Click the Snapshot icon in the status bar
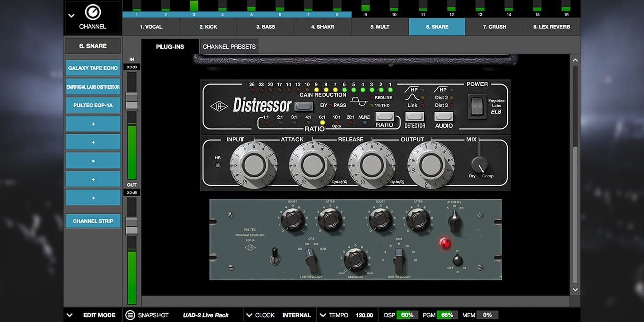The image size is (644, 322). point(131,315)
